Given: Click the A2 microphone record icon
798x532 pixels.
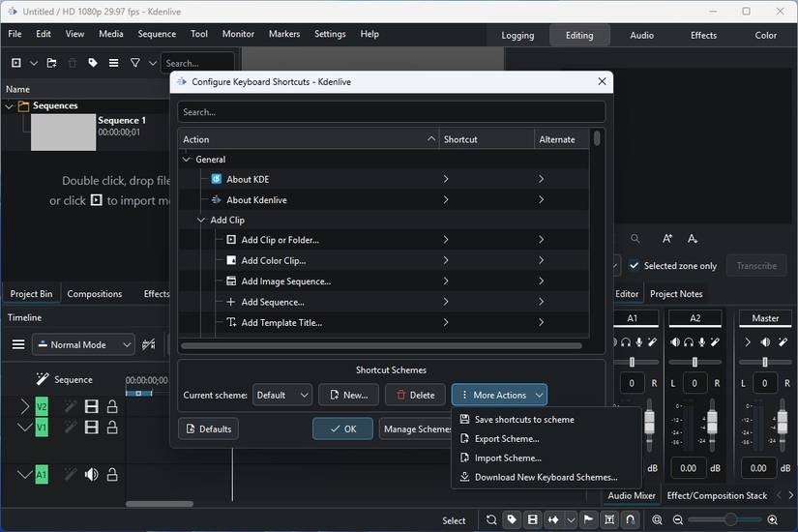Looking at the screenshot, I should pyautogui.click(x=702, y=342).
